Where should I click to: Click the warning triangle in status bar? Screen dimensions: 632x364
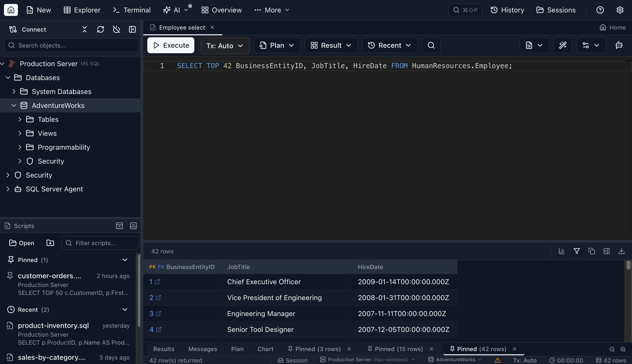498,360
